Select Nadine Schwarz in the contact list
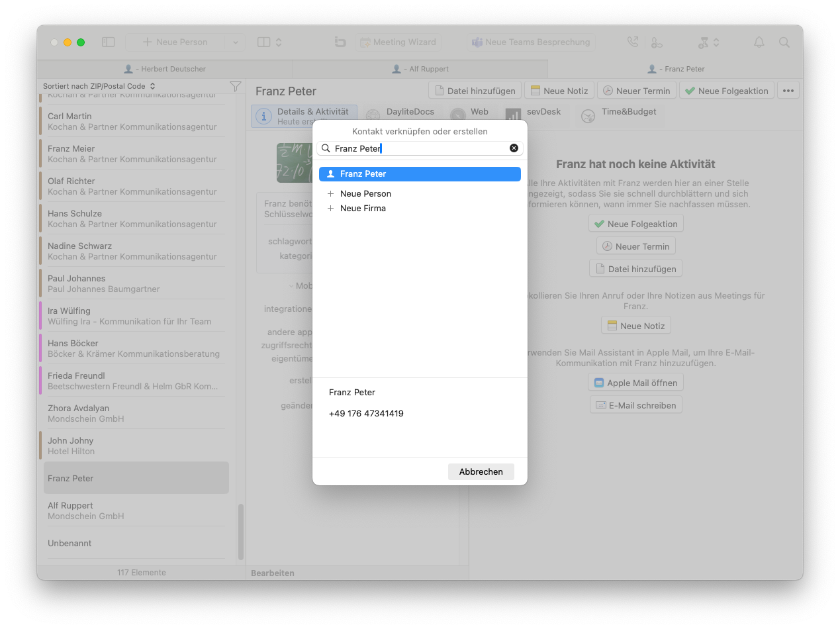 click(x=132, y=251)
